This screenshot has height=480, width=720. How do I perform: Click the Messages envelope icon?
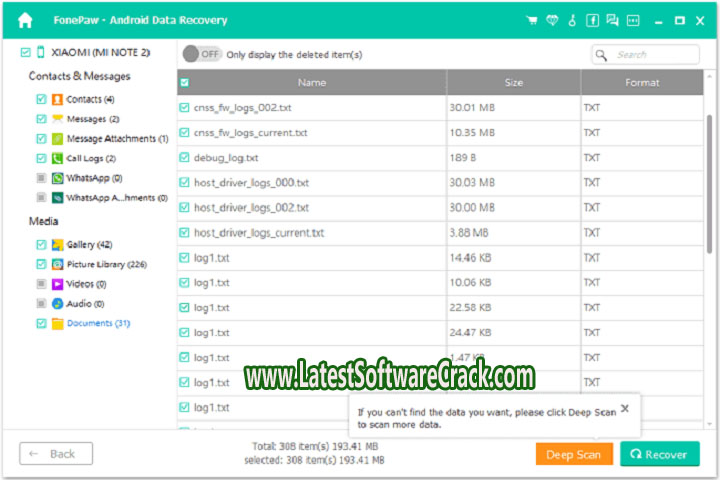coord(57,119)
